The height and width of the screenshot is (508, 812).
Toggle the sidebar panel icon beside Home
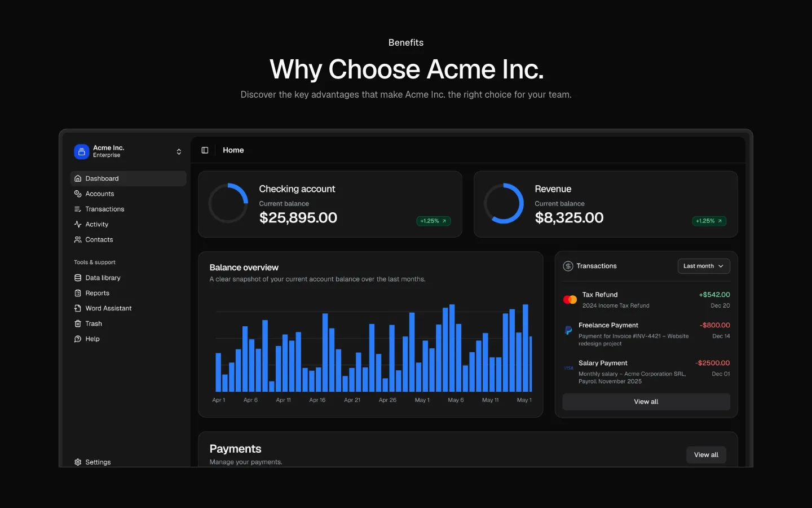[205, 150]
